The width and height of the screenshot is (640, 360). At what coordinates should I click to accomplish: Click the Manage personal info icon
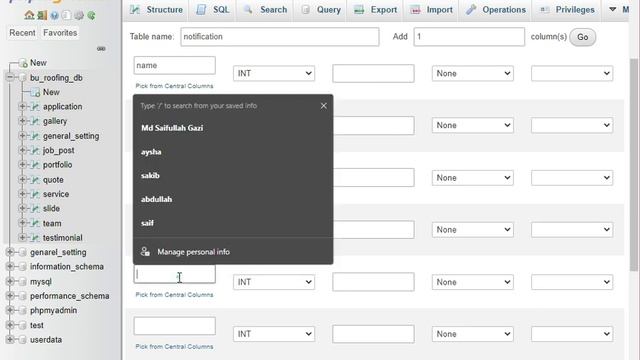click(x=145, y=251)
